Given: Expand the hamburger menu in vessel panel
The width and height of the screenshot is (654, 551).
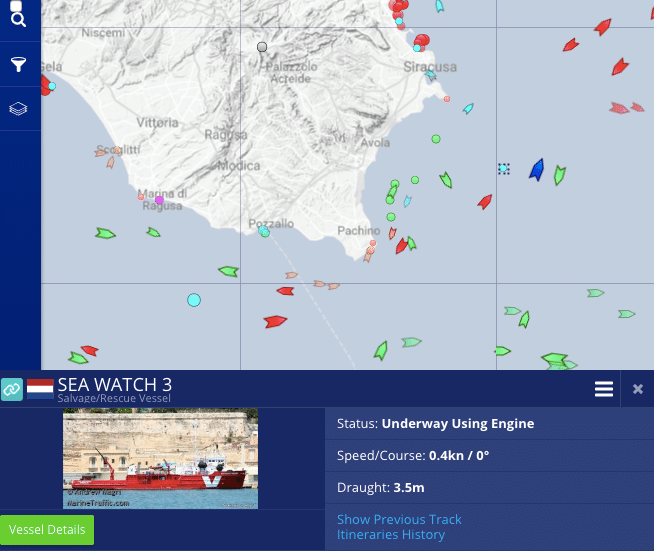Looking at the screenshot, I should pos(604,389).
